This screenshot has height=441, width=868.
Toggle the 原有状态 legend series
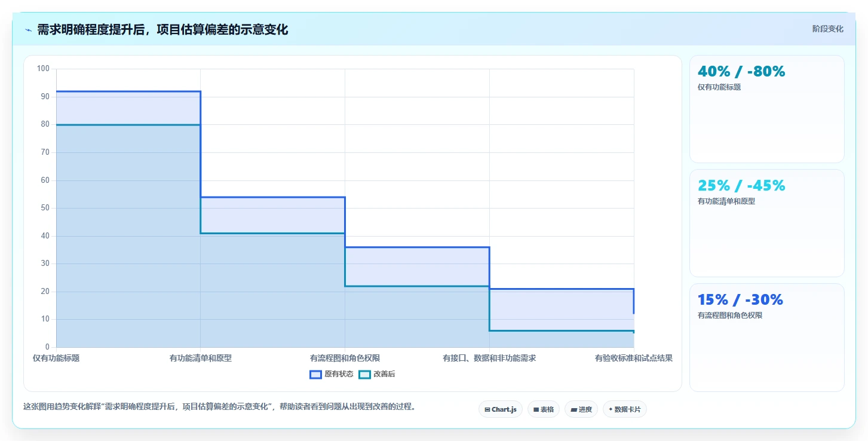pyautogui.click(x=332, y=374)
